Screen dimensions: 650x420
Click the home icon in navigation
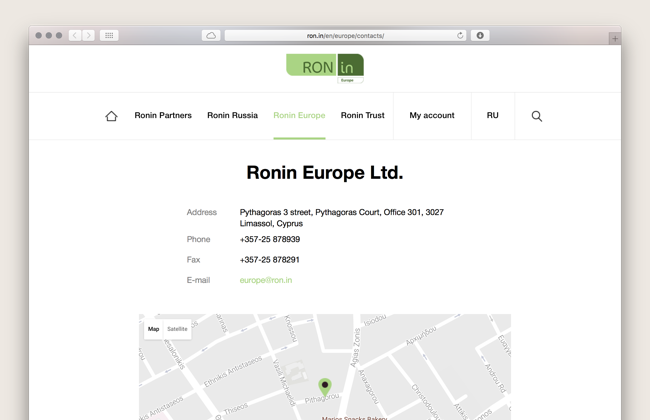(111, 116)
